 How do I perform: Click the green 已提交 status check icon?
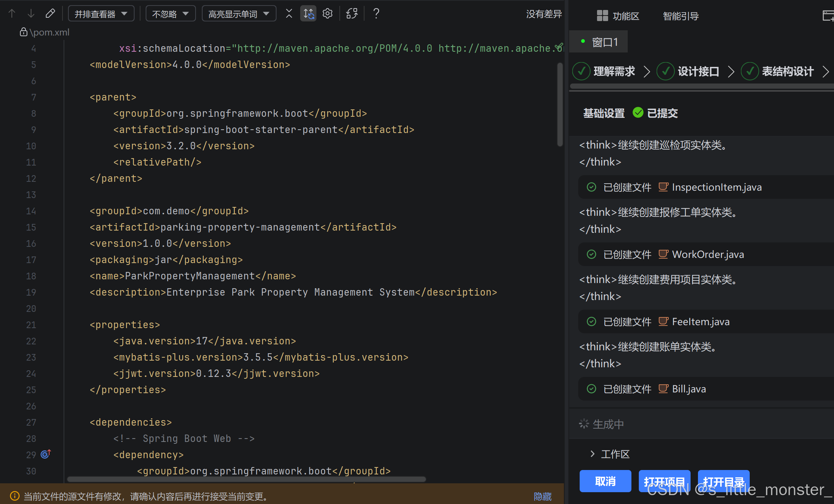tap(638, 112)
